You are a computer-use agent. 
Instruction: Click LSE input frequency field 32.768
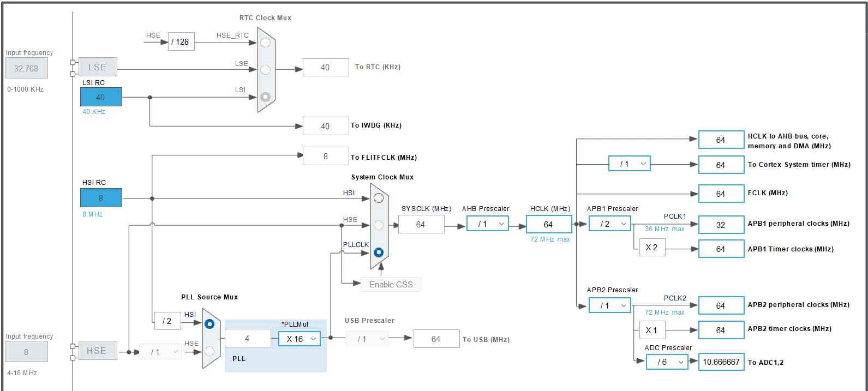(26, 68)
